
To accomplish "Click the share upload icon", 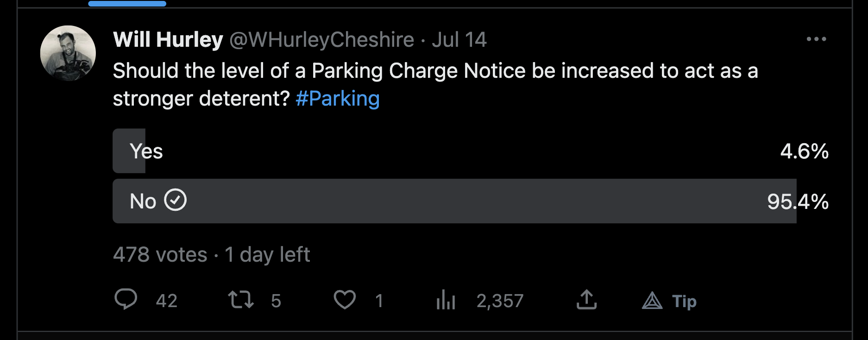I will point(586,300).
